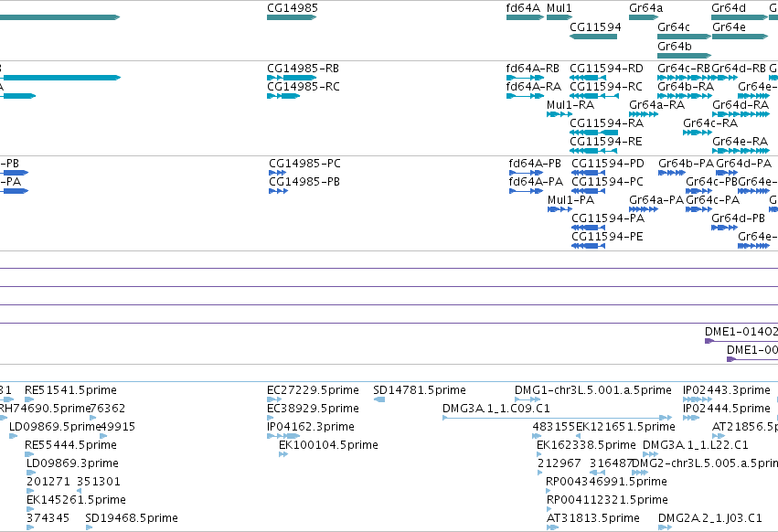Select transcript Gr64c-RA

(698, 133)
